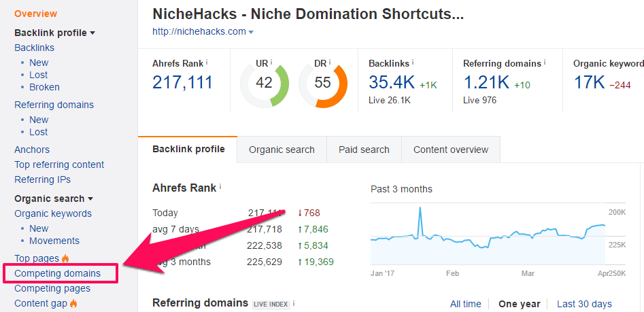The height and width of the screenshot is (312, 644).
Task: Switch to the Paid search tab
Action: (364, 150)
